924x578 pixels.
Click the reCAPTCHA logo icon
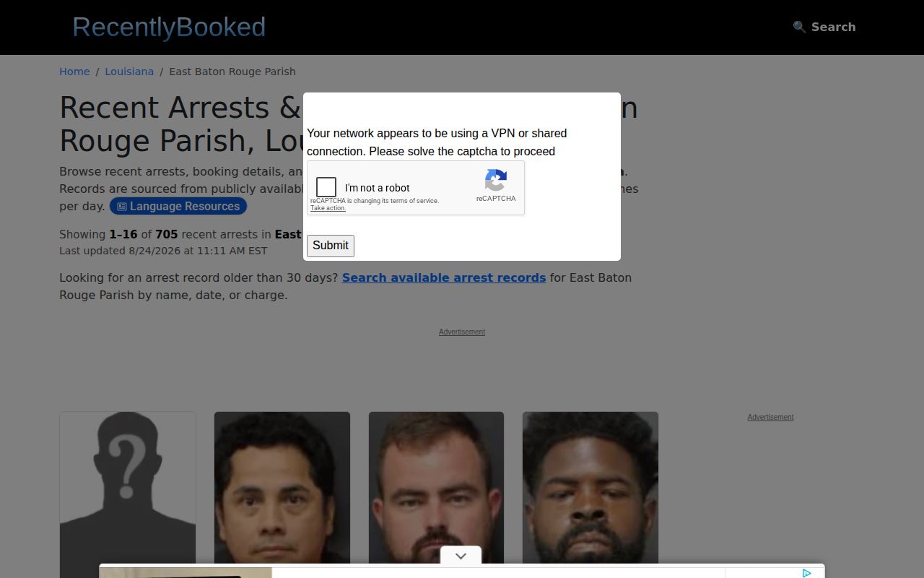point(496,180)
